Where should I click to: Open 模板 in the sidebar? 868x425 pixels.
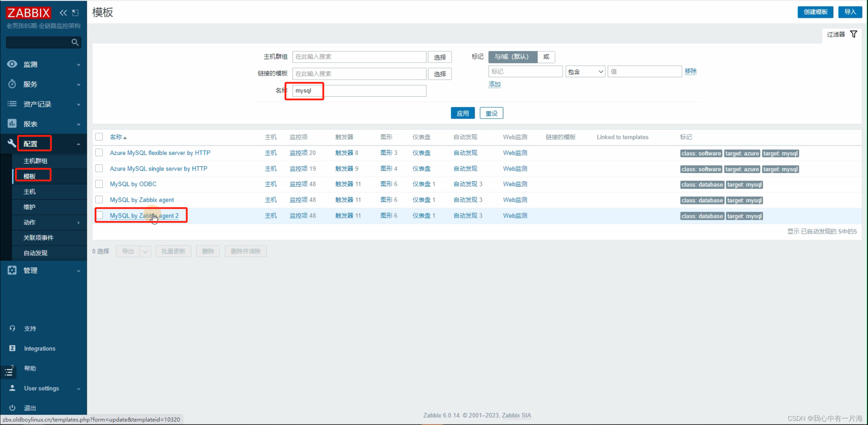tap(30, 176)
